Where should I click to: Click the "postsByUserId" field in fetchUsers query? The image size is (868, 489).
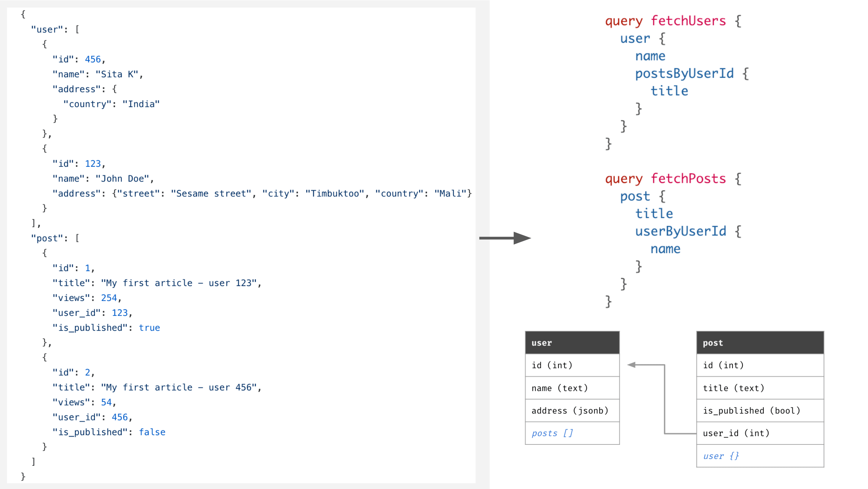click(x=684, y=74)
